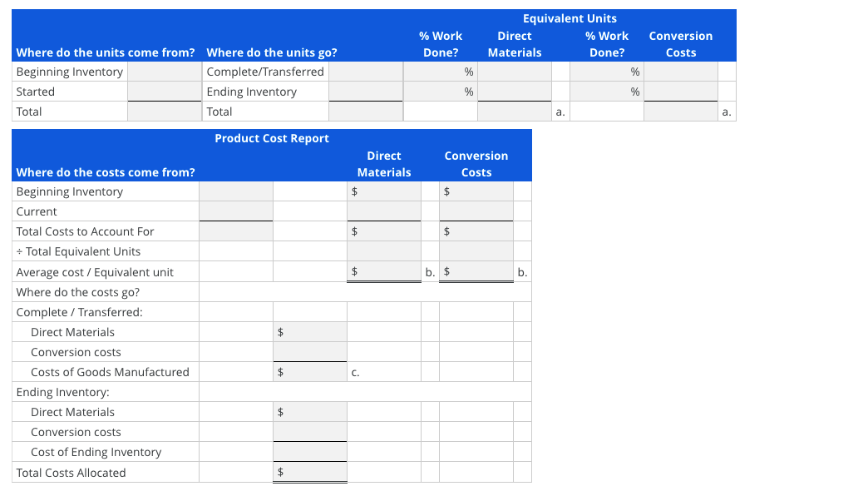This screenshot has height=501, width=868.
Task: Click Average cost per Equivalent unit dollar field
Action: [384, 271]
